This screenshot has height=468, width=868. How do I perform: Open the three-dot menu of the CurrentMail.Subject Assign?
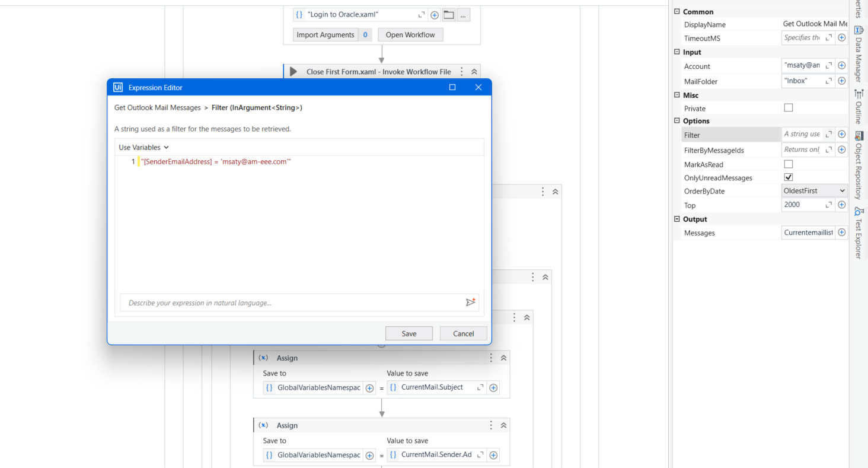pyautogui.click(x=491, y=358)
